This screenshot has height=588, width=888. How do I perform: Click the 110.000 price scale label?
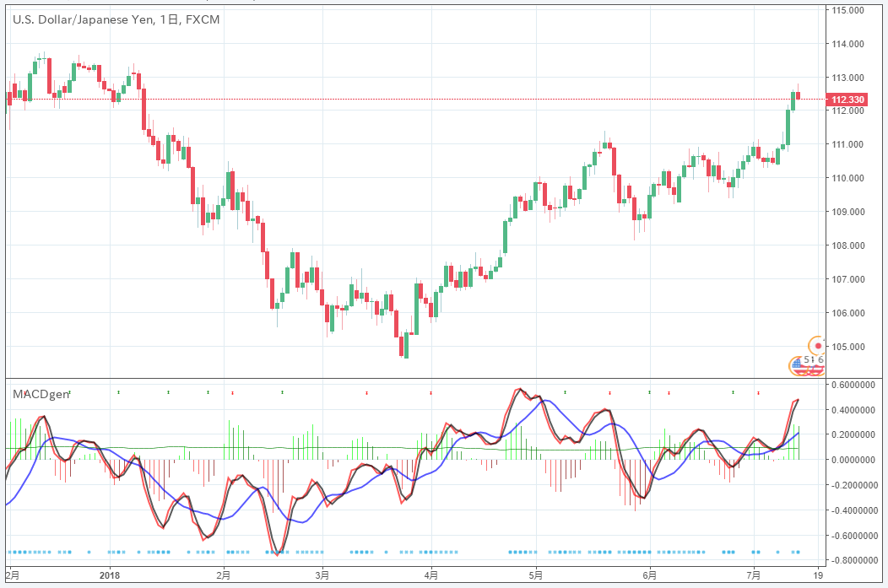pos(847,178)
